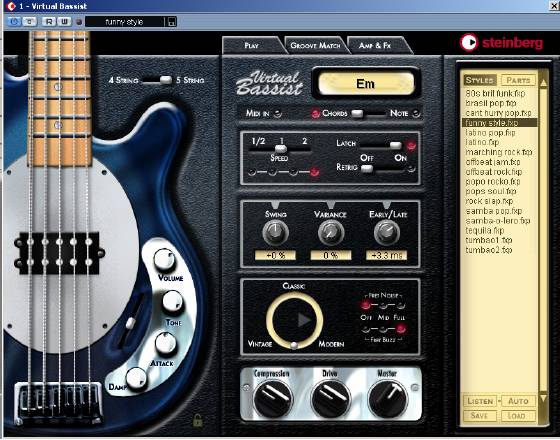Click the R read-automation button

49,21
